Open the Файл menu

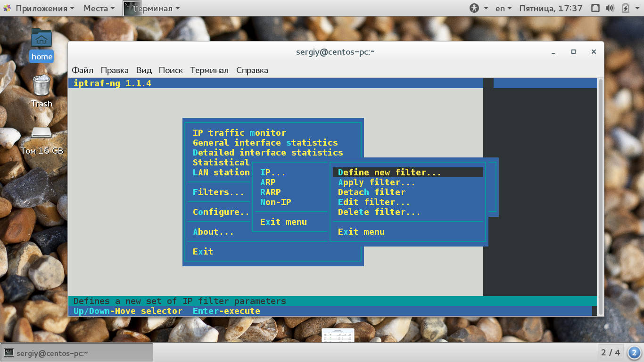83,70
